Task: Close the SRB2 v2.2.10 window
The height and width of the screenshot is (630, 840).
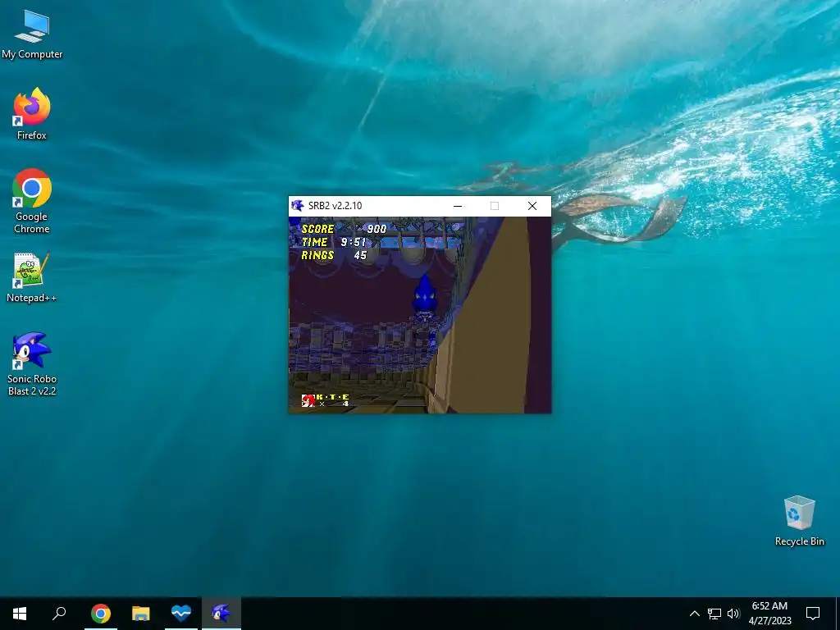Action: [x=532, y=206]
